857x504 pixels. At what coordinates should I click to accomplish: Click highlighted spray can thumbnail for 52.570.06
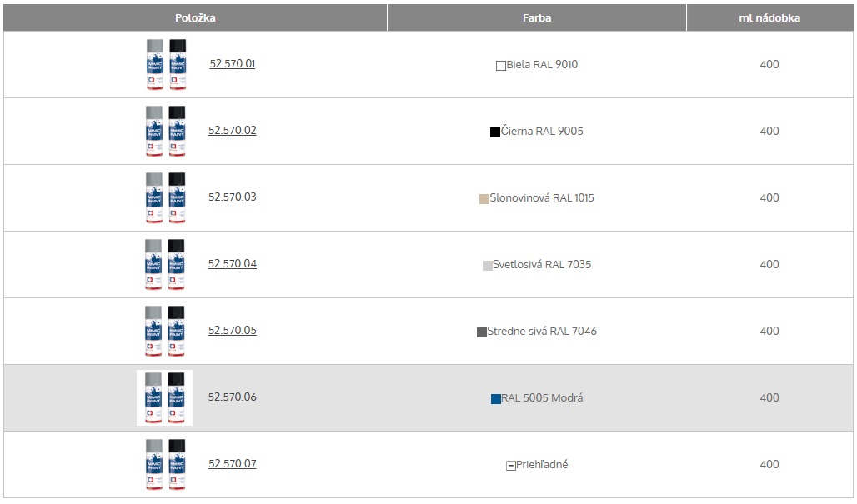[165, 397]
